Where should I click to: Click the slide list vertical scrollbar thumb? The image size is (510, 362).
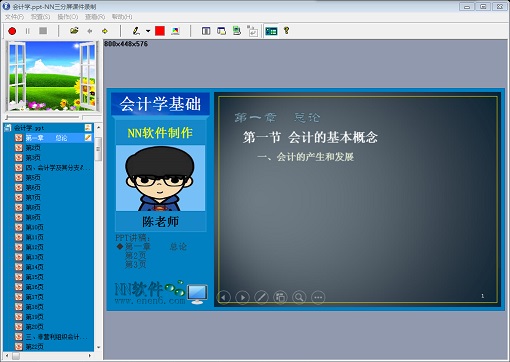click(x=98, y=148)
